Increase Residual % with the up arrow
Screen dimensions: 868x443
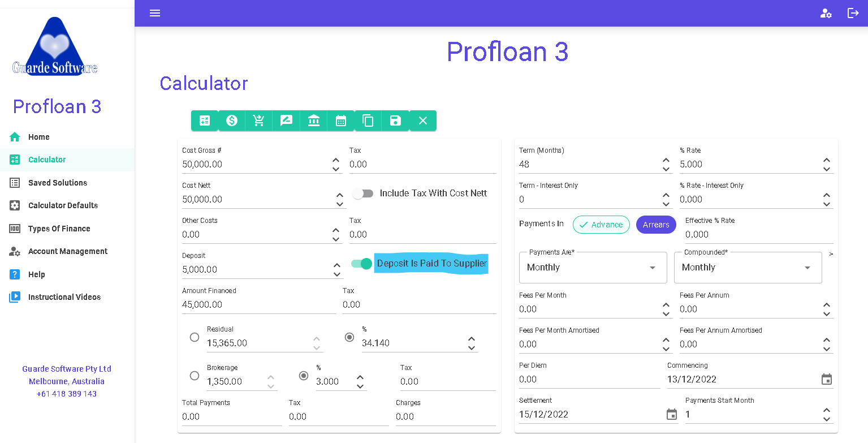point(472,339)
